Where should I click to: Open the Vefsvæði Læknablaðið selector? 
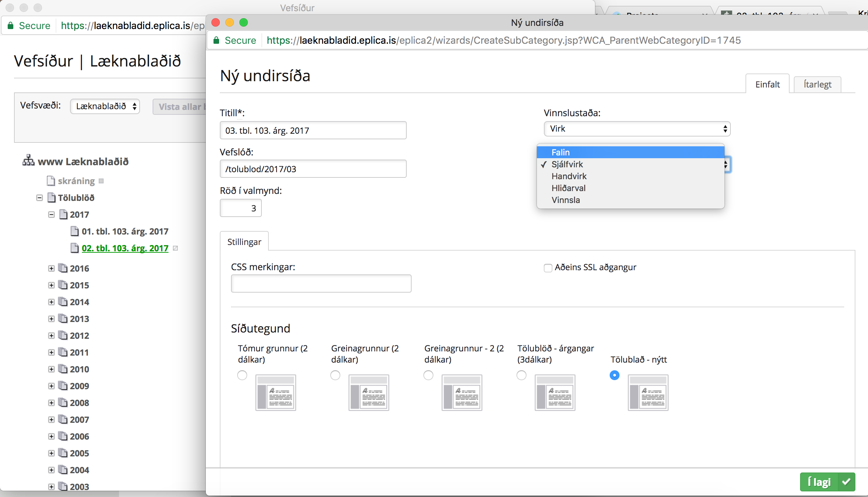pos(105,106)
